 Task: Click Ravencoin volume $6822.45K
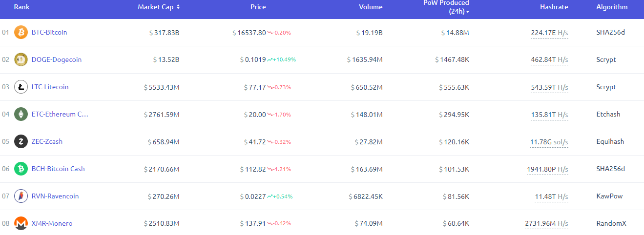click(366, 196)
